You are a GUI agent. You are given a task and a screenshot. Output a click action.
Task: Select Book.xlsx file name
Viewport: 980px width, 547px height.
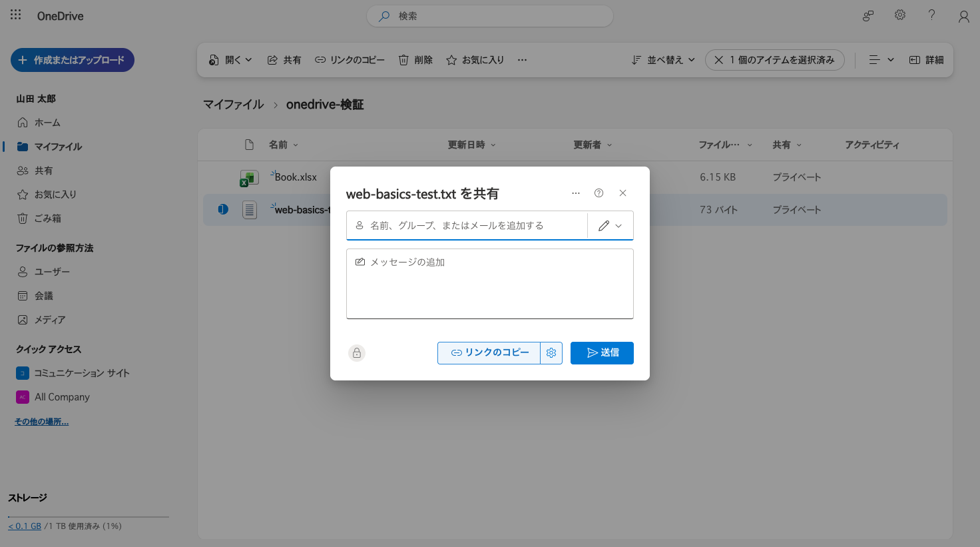pos(296,177)
